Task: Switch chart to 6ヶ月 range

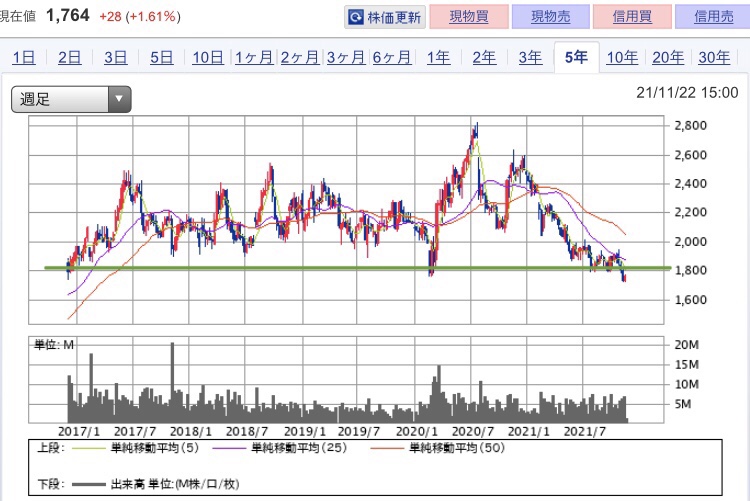Action: 392,57
